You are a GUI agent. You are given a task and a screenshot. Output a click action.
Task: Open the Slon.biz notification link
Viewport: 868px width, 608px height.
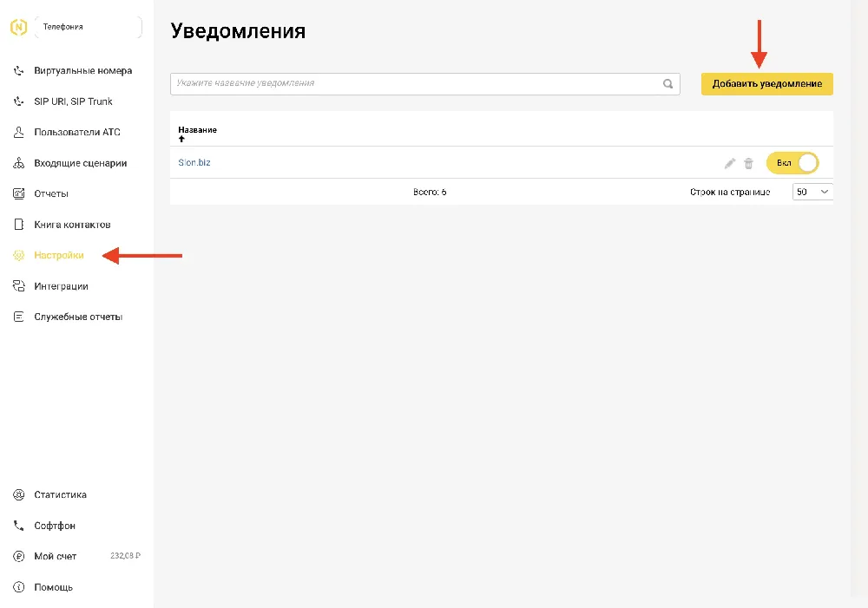[194, 162]
